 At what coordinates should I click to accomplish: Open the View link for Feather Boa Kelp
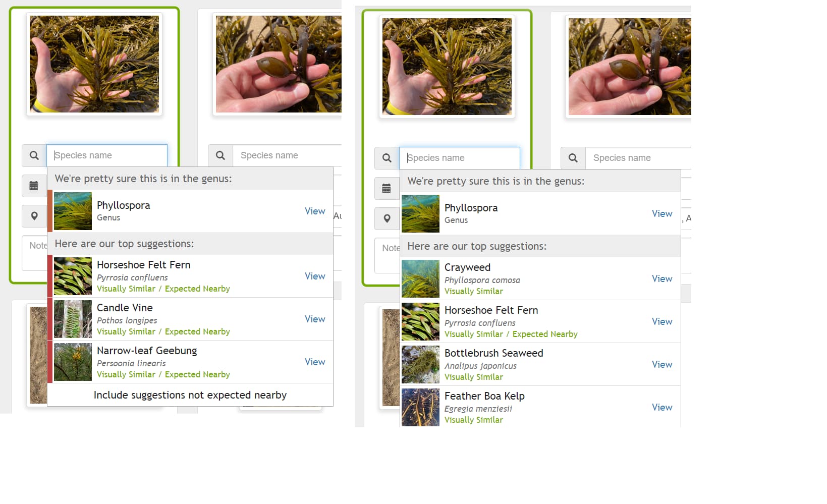point(661,407)
